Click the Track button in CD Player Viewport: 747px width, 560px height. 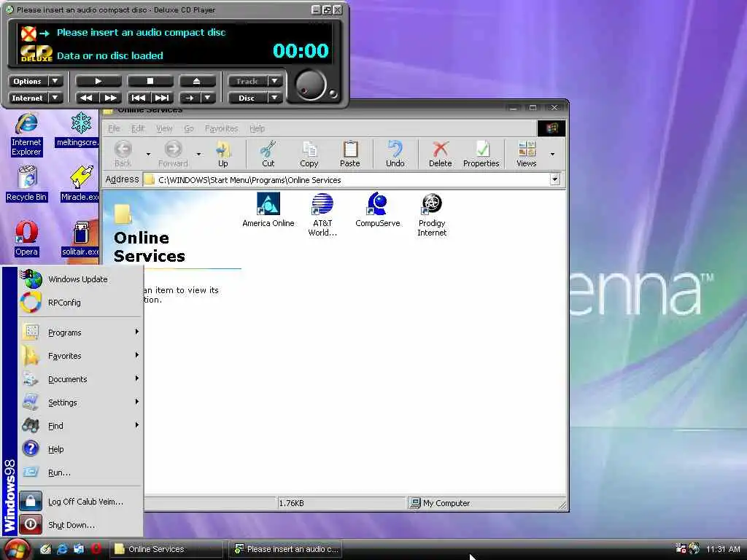[247, 81]
